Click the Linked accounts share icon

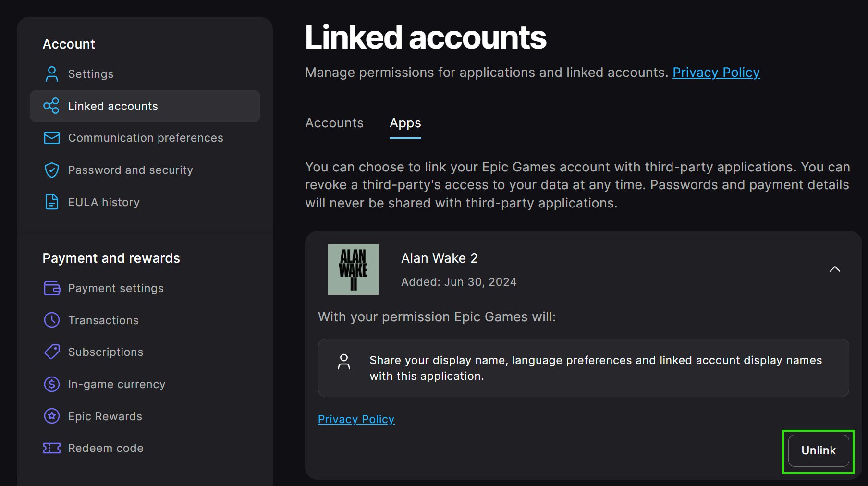(51, 106)
